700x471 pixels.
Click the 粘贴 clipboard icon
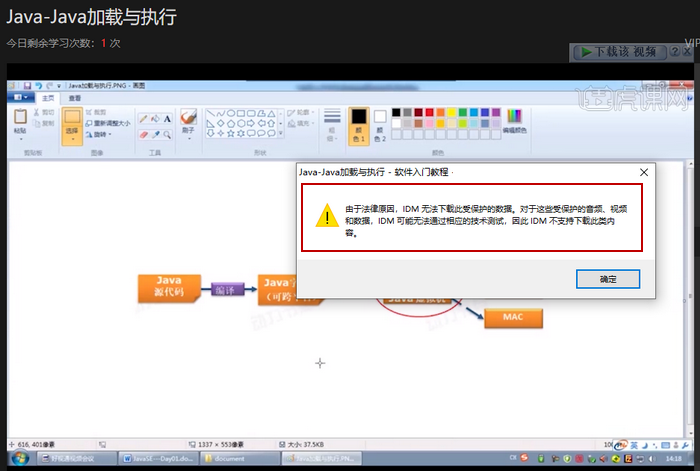20,117
